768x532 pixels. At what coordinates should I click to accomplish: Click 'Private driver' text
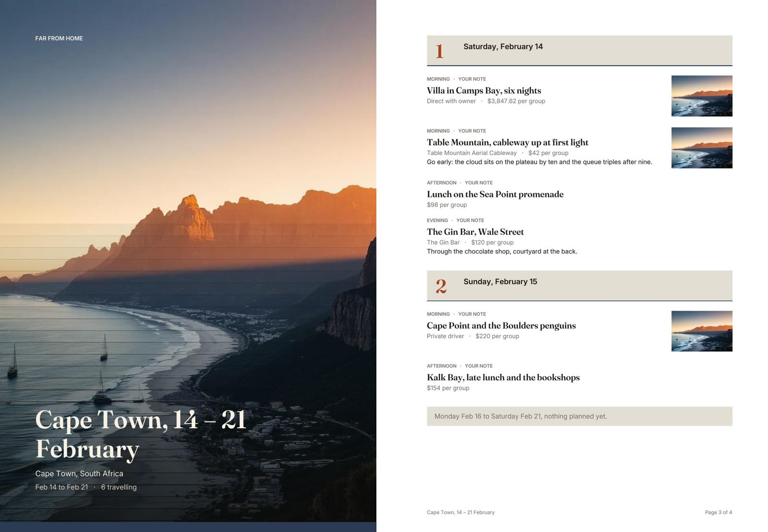pos(445,336)
